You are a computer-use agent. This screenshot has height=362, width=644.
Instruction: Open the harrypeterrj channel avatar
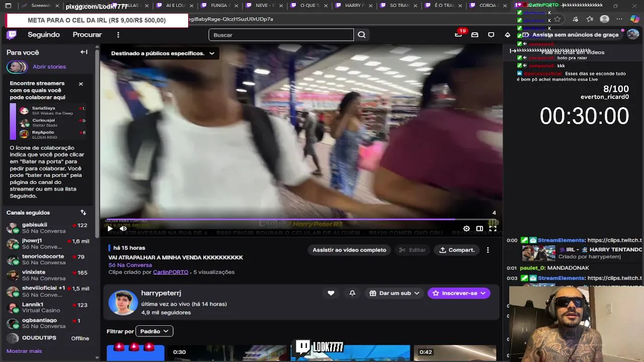(123, 303)
